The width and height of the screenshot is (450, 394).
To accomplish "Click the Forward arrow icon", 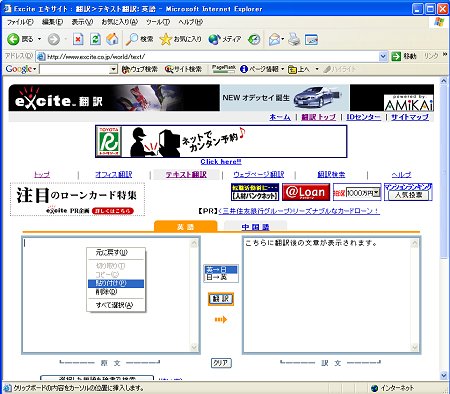I will coord(53,39).
